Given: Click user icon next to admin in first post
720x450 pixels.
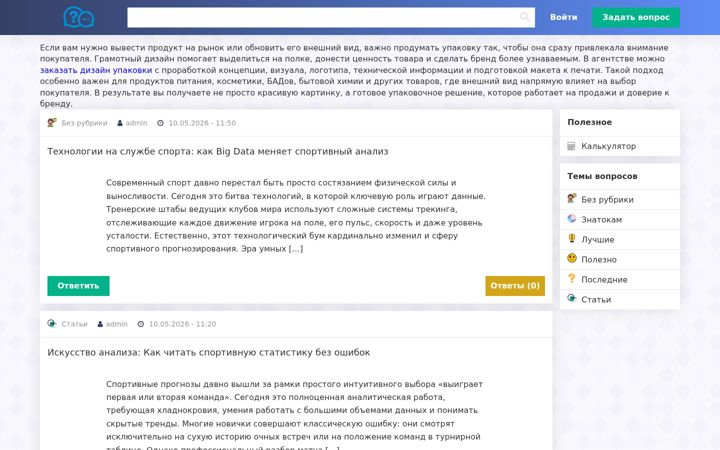Looking at the screenshot, I should coord(120,123).
